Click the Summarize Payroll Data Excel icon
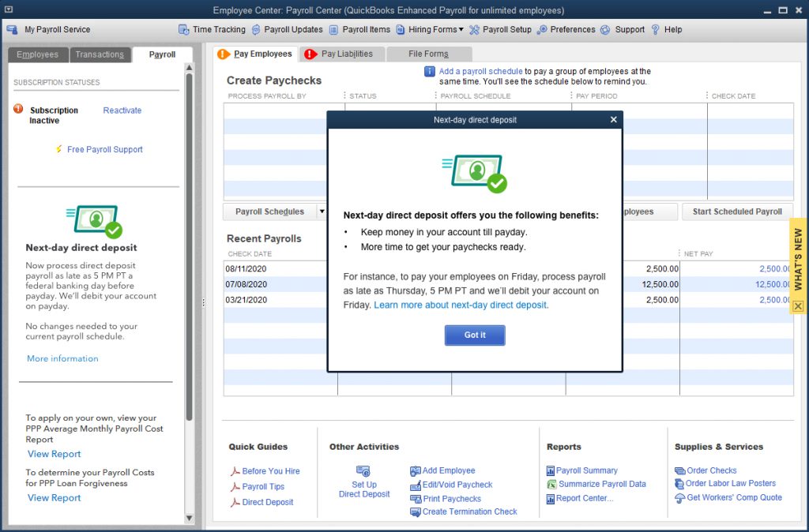Screen dimensions: 809x532 551,485
